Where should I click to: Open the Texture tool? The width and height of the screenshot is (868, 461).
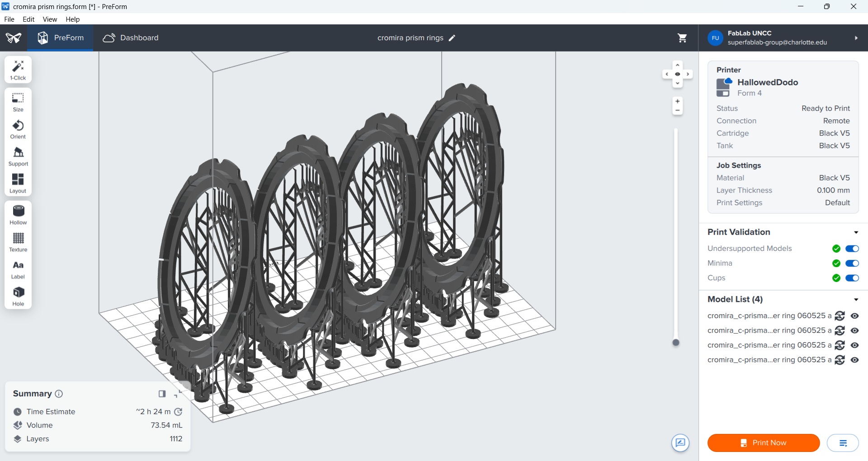18,242
